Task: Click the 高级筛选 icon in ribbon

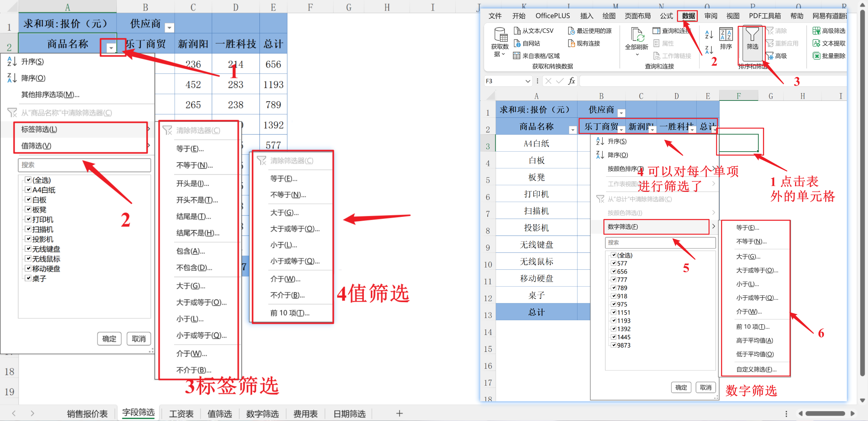Action: 817,31
